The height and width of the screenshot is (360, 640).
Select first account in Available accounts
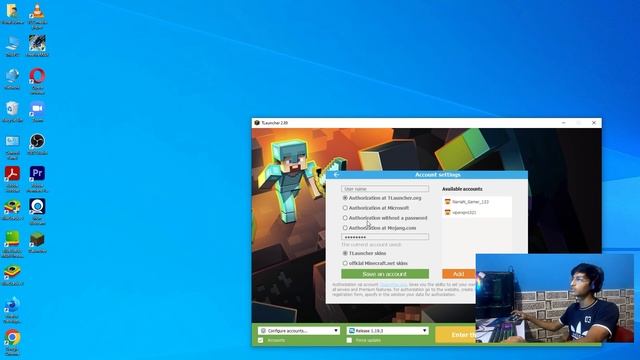(477, 202)
